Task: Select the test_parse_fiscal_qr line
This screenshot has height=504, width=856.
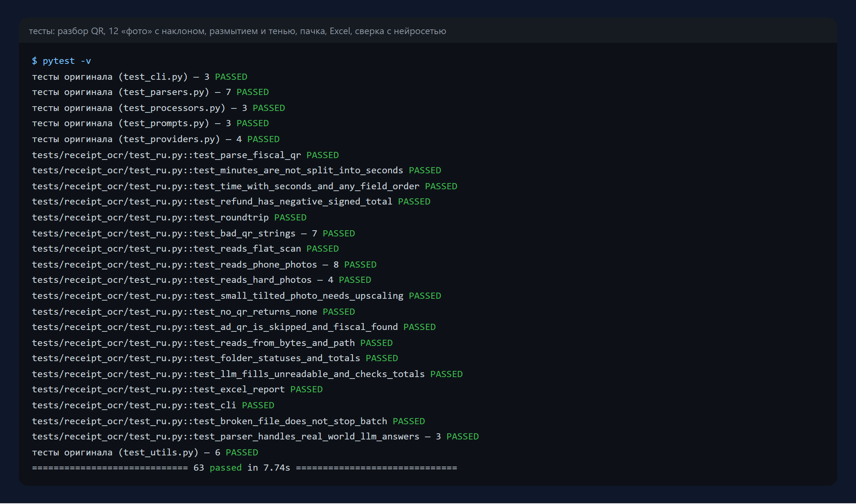Action: coord(185,155)
